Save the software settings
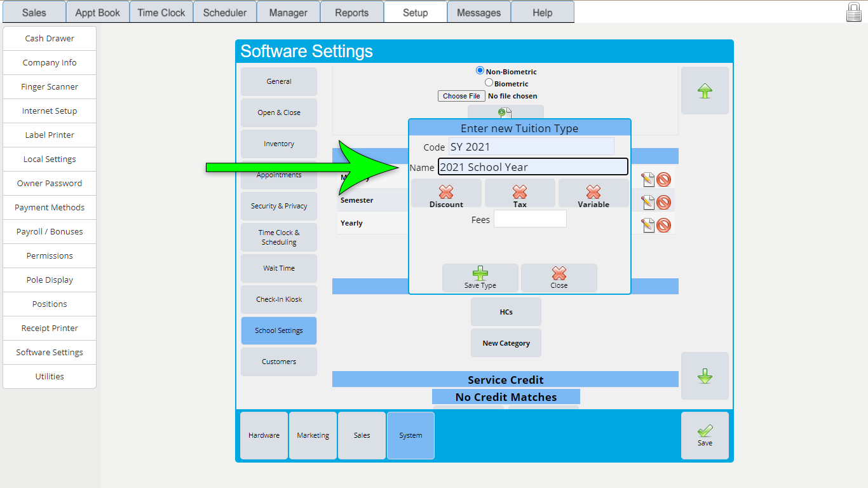 point(705,435)
